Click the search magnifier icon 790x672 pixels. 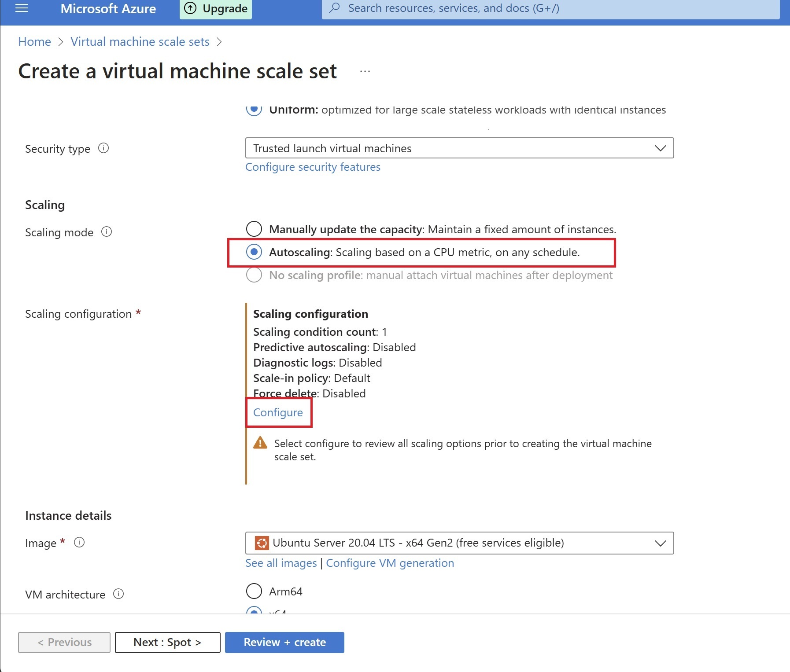(335, 8)
